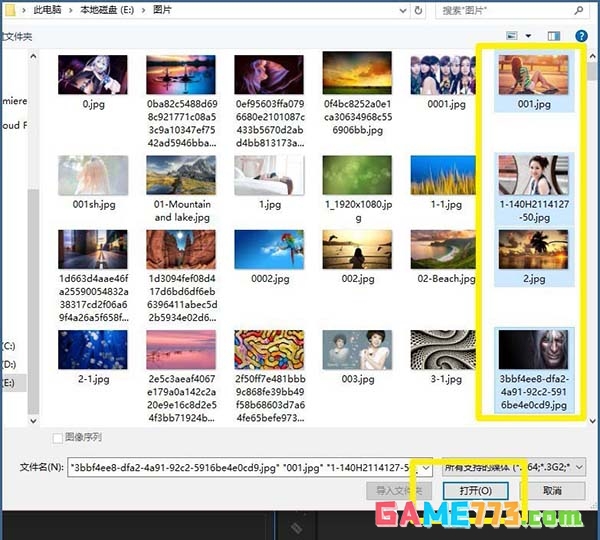Viewport: 600px width, 540px height.
Task: Select the 001.jpg thumbnail
Action: click(x=533, y=75)
